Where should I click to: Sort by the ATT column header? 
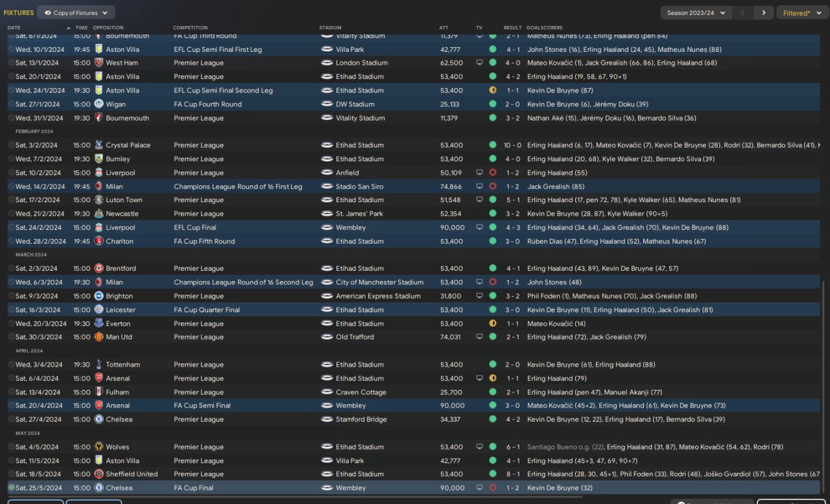444,28
